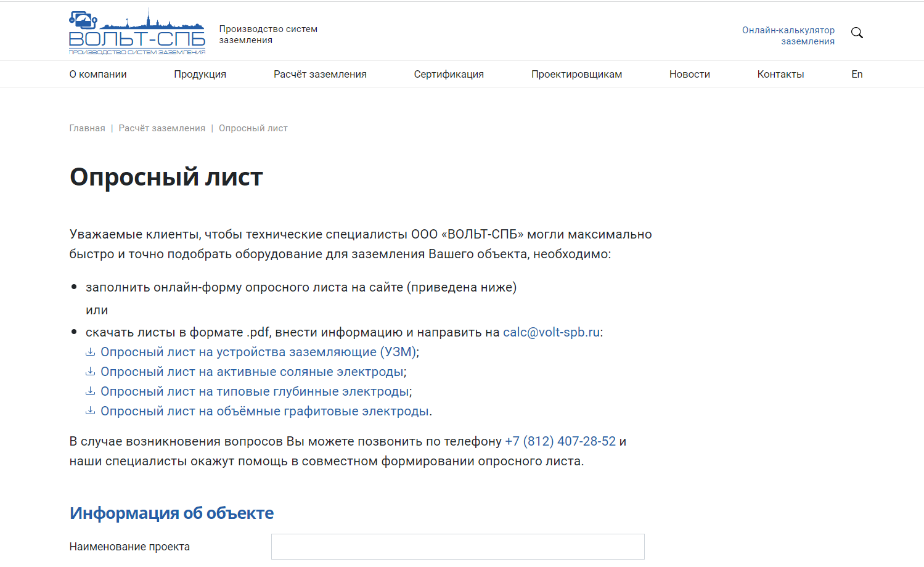Open the Сертификация menu item
The image size is (924, 567).
pos(449,74)
